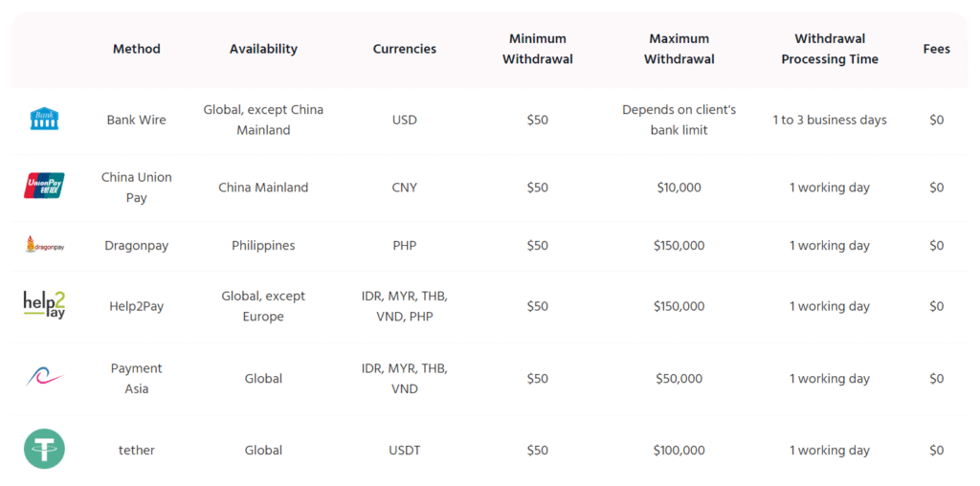Viewport: 980px width, 486px height.
Task: Click the Help2Pay method text
Action: (x=136, y=306)
